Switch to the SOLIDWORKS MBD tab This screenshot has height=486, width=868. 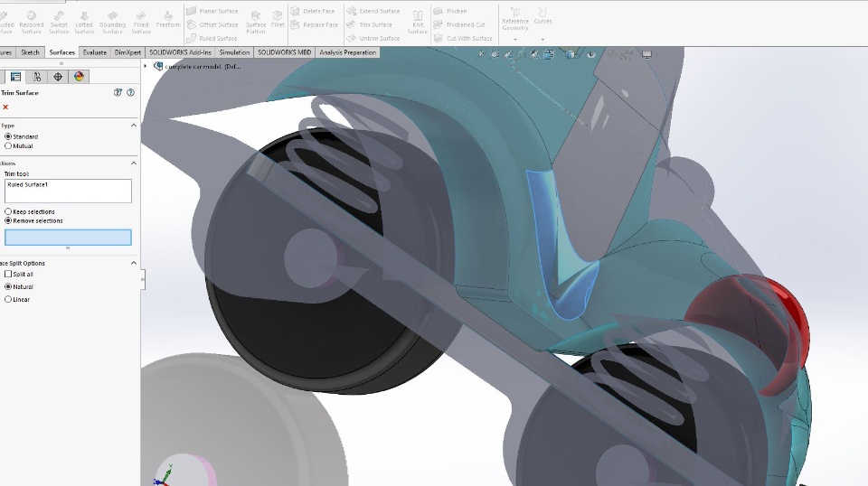pos(285,52)
